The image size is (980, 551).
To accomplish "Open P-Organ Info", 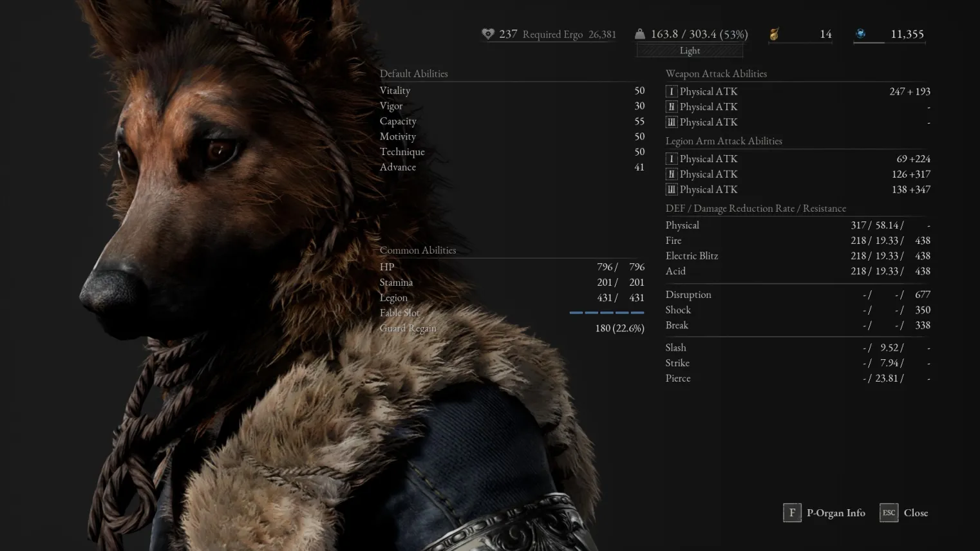I will tap(836, 513).
